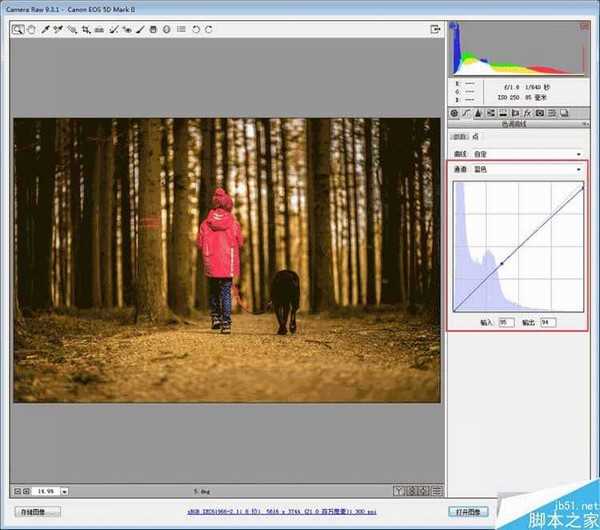
Task: Click the curve control point
Action: coord(501,262)
